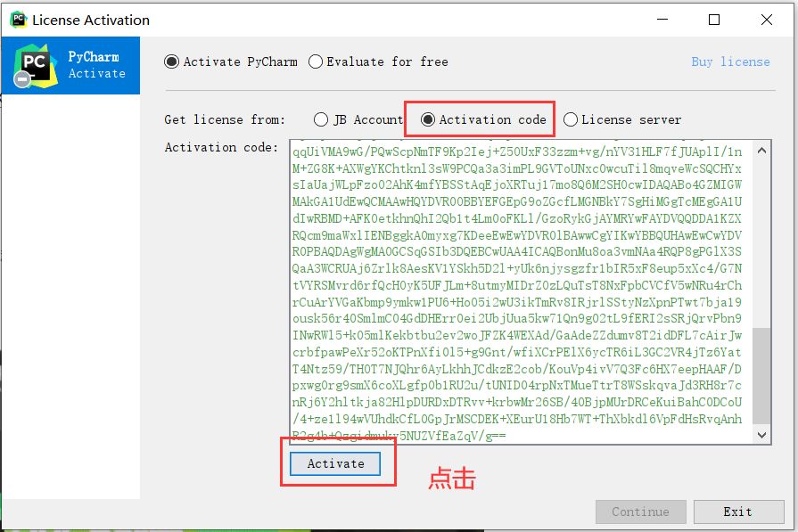798x532 pixels.
Task: Click the PyCharm logo in the sidebar
Action: [35, 66]
